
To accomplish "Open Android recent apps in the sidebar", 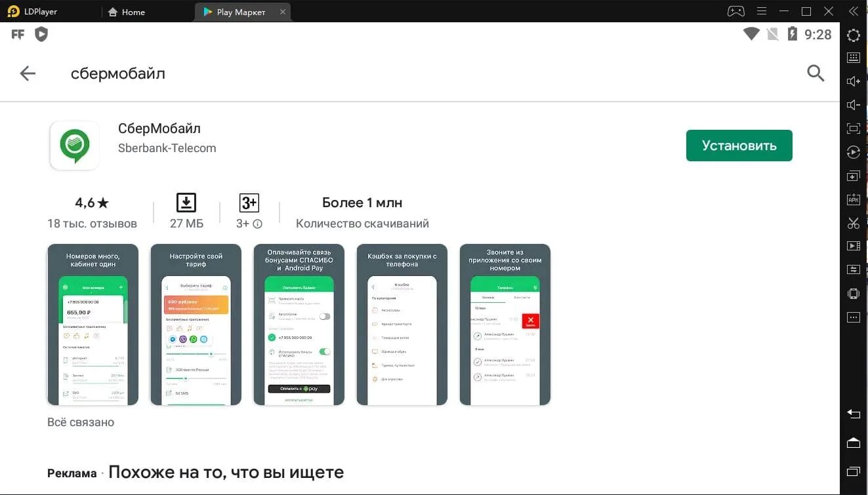I will [854, 471].
